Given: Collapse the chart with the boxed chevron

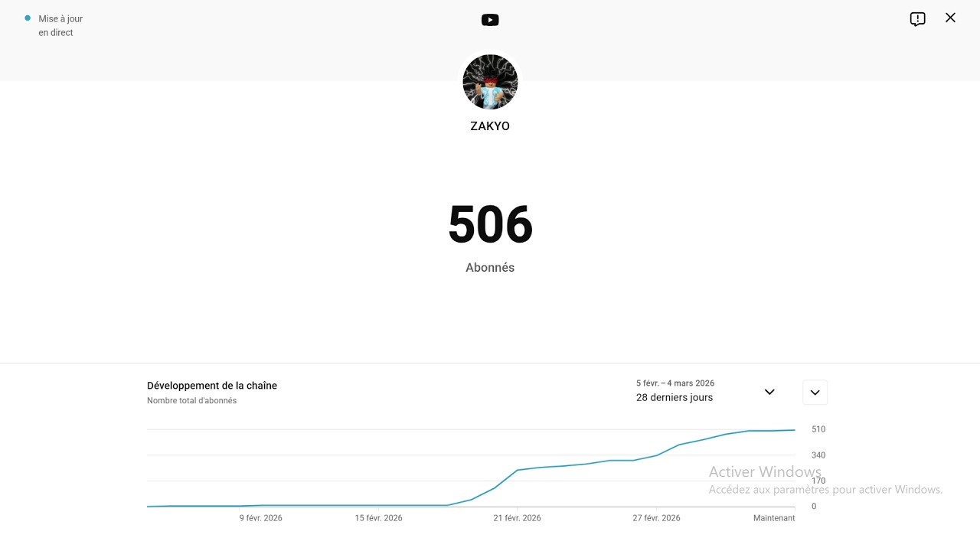Looking at the screenshot, I should [x=815, y=393].
